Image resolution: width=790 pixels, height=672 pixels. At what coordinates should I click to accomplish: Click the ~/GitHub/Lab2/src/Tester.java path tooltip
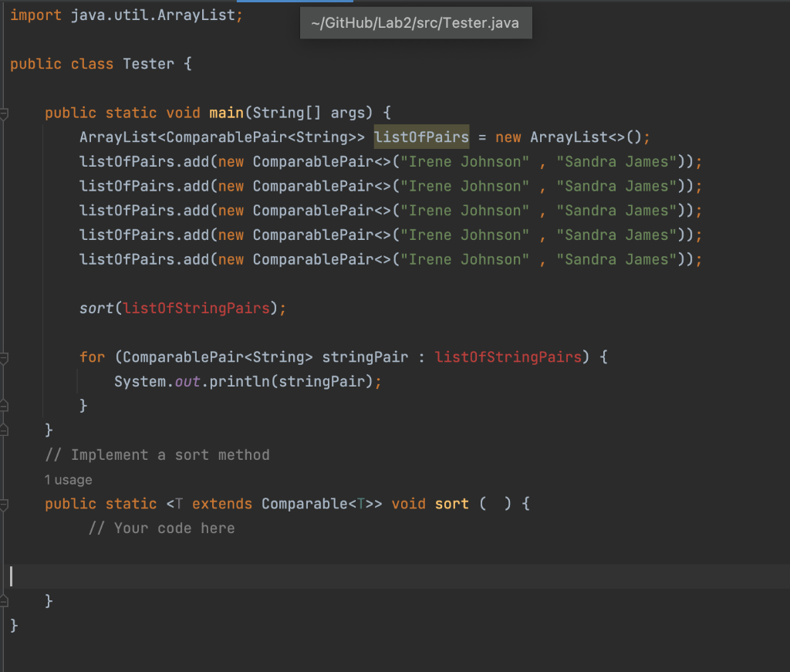pos(416,22)
